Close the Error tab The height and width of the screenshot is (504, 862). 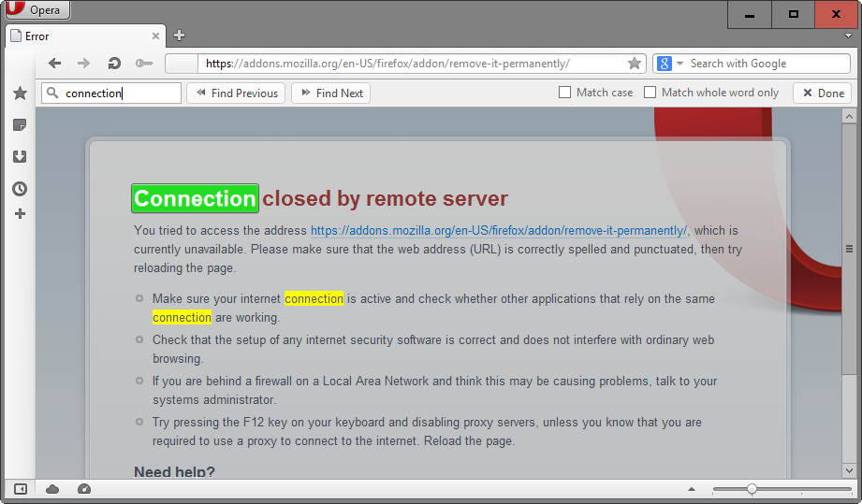[x=155, y=36]
